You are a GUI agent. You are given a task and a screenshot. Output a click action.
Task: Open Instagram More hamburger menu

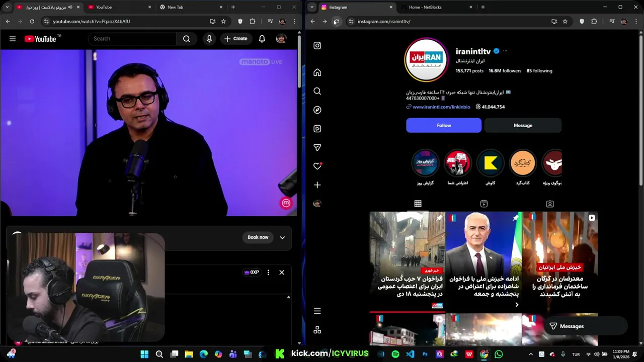(317, 311)
